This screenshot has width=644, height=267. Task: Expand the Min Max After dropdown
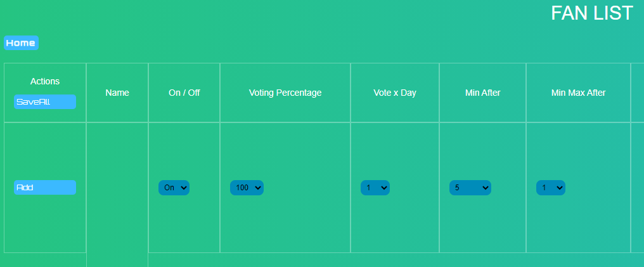point(551,188)
